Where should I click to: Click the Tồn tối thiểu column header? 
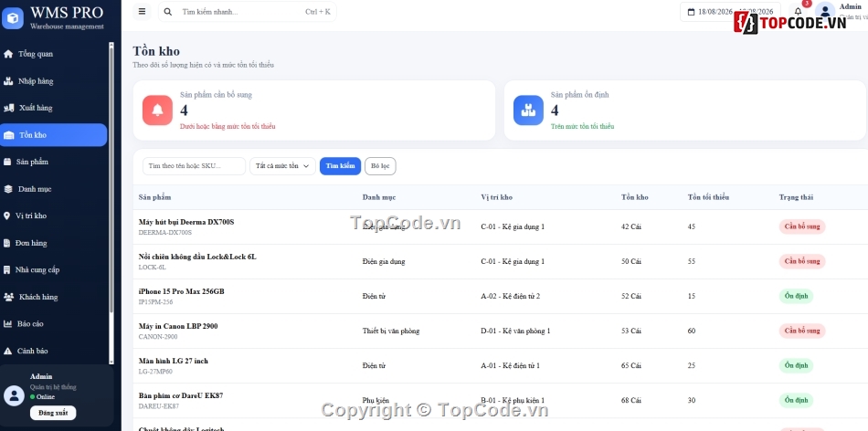[x=708, y=197]
